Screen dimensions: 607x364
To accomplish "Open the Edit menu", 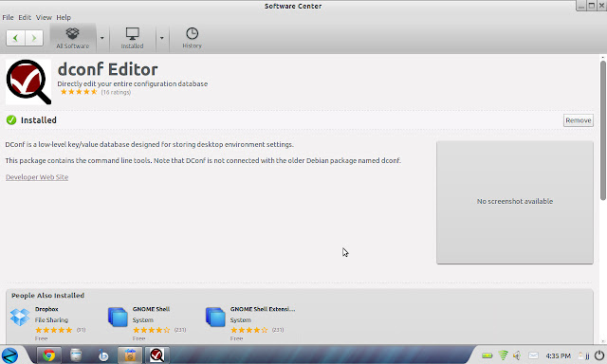I will (25, 17).
